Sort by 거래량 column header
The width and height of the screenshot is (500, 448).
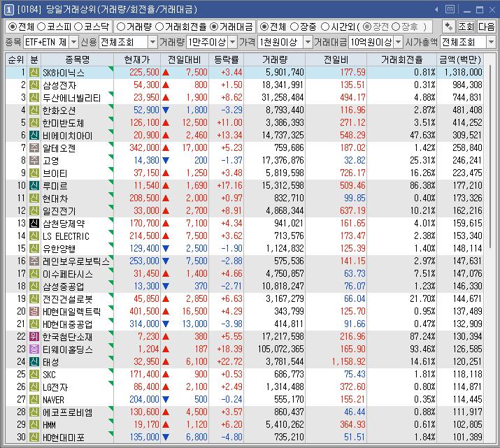(x=275, y=59)
